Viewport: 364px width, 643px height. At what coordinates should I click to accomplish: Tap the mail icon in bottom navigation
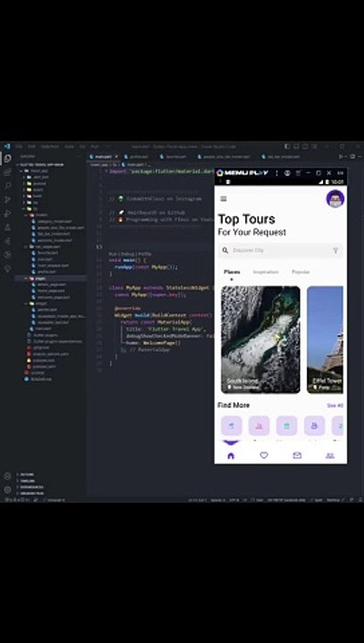tap(297, 455)
